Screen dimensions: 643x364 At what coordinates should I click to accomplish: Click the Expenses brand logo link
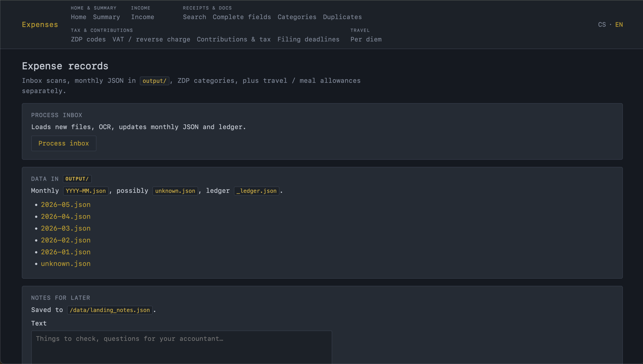click(40, 25)
